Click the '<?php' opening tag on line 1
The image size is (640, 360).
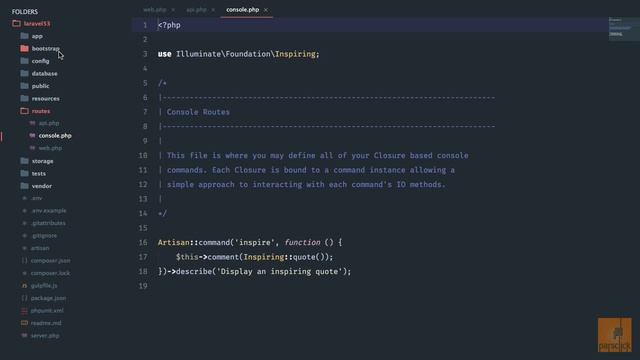(169, 25)
